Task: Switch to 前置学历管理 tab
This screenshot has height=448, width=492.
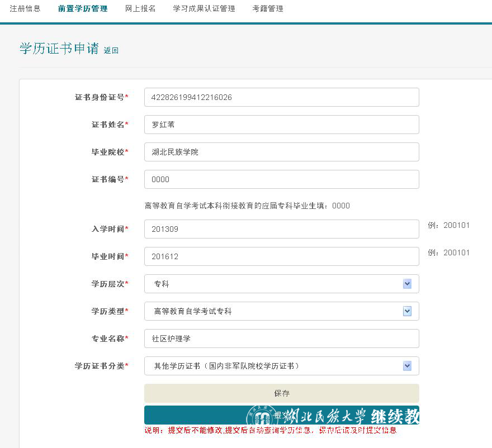Action: click(x=82, y=9)
